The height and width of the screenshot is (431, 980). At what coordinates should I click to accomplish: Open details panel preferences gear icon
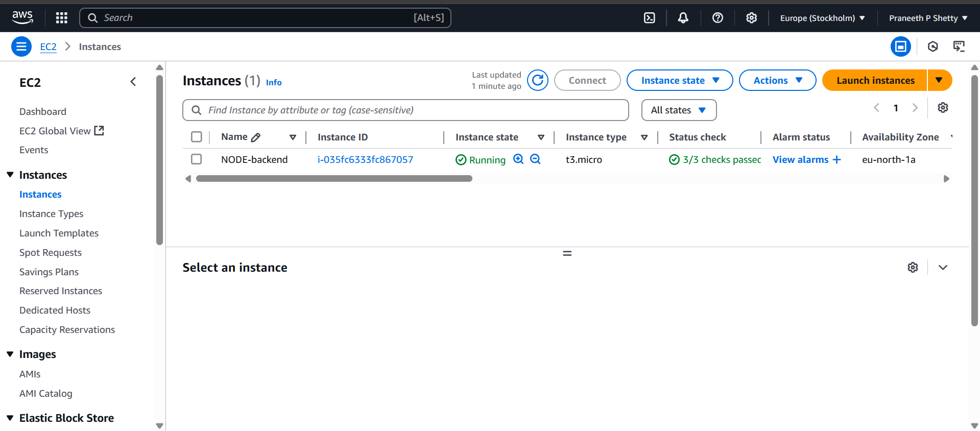click(x=913, y=267)
